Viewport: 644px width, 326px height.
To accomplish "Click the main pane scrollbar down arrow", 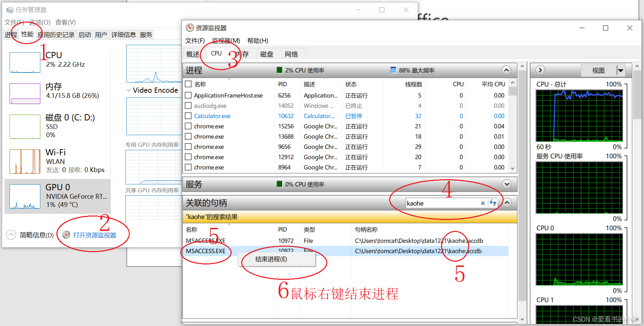I will tap(522, 320).
